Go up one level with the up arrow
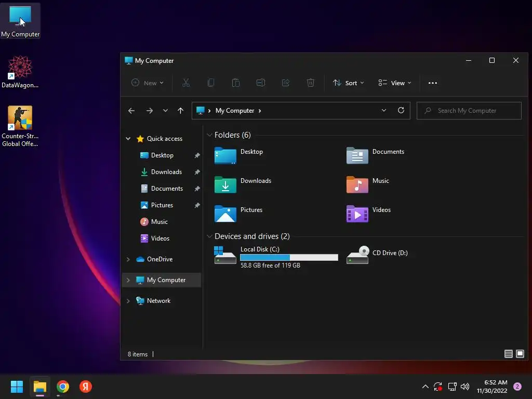Viewport: 532px width, 399px height. 180,111
